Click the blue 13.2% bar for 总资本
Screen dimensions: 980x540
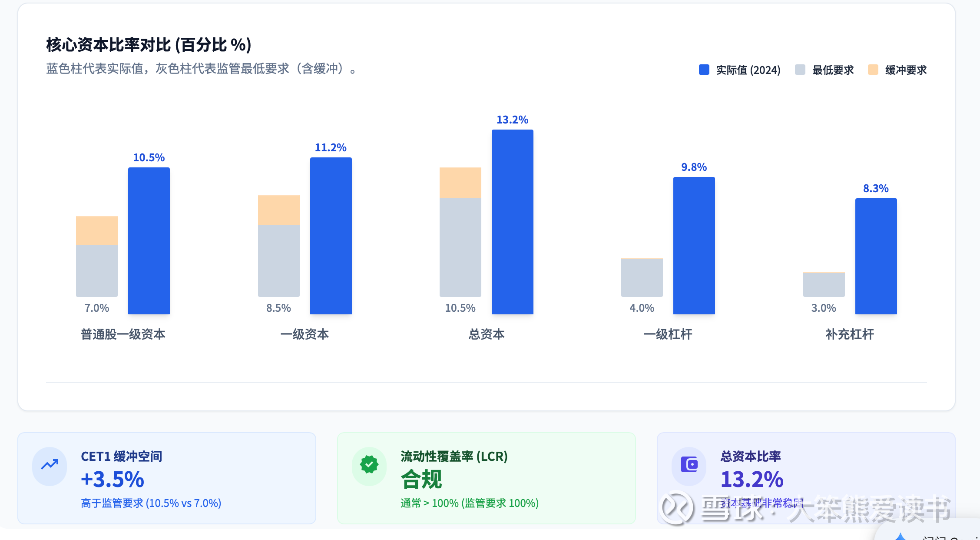[513, 222]
